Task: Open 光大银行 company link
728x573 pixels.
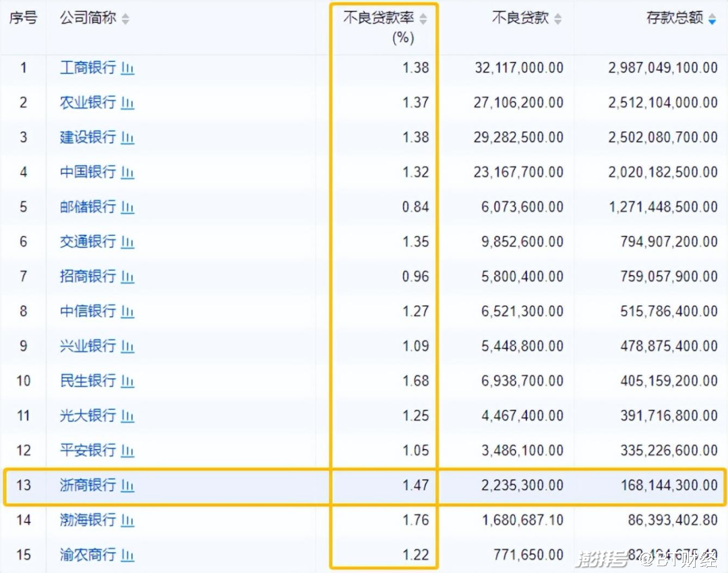Action: [x=88, y=415]
